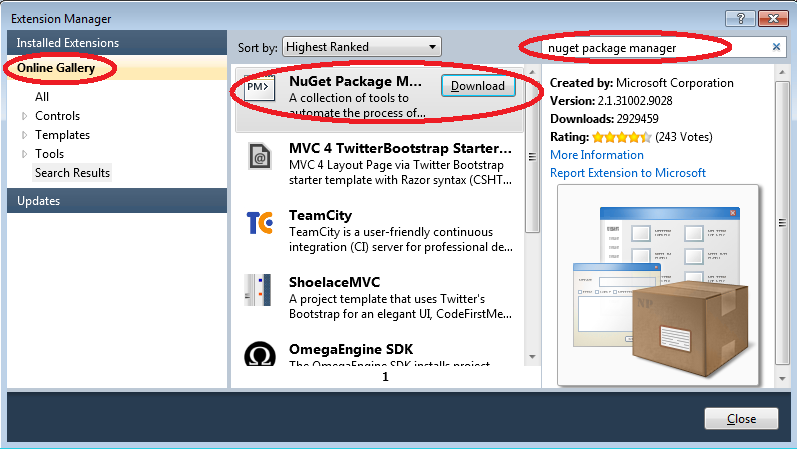Click the results list scrollbar thumb
The image size is (797, 449).
click(532, 156)
